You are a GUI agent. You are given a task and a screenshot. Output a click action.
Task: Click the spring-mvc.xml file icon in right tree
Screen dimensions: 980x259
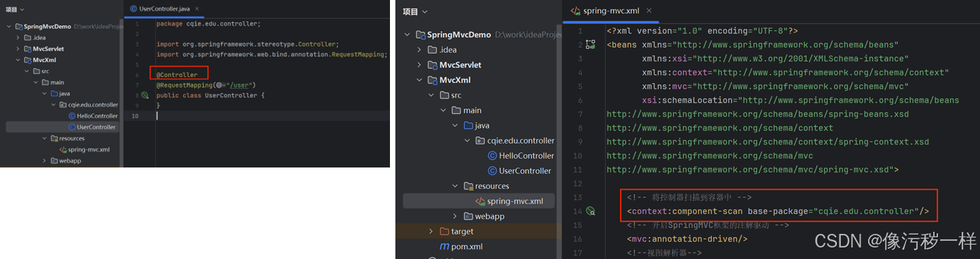(481, 201)
